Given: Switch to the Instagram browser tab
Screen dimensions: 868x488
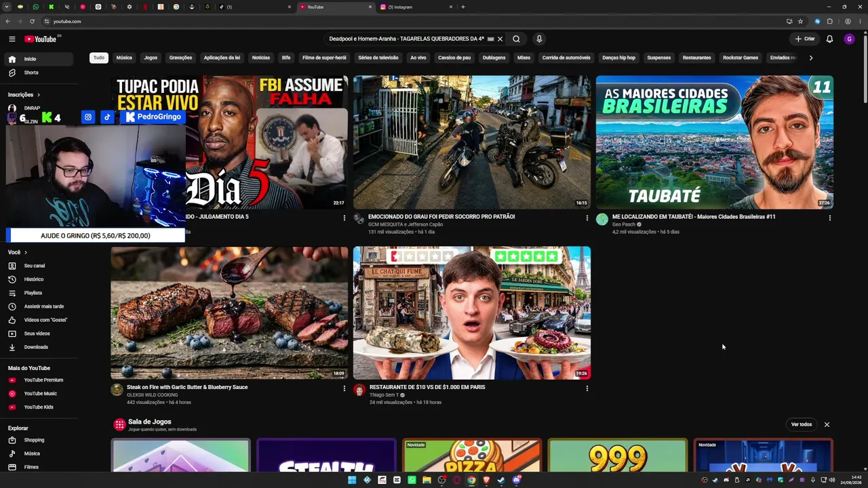Looking at the screenshot, I should pyautogui.click(x=416, y=7).
